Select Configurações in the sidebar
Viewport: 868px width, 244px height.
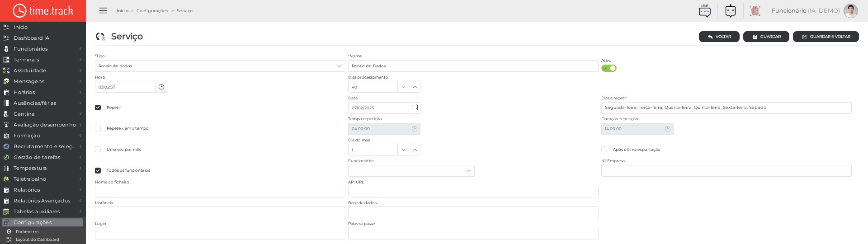42,222
